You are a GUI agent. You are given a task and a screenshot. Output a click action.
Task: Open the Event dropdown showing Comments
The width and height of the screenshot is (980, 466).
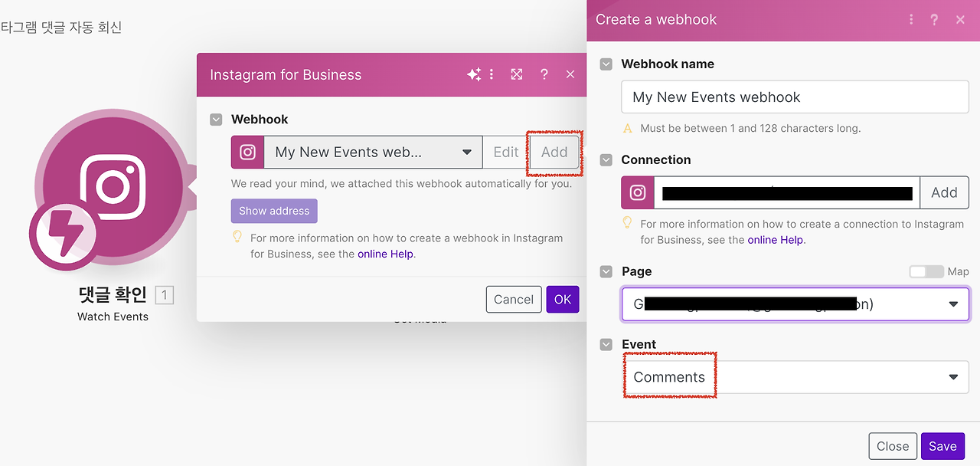[795, 377]
